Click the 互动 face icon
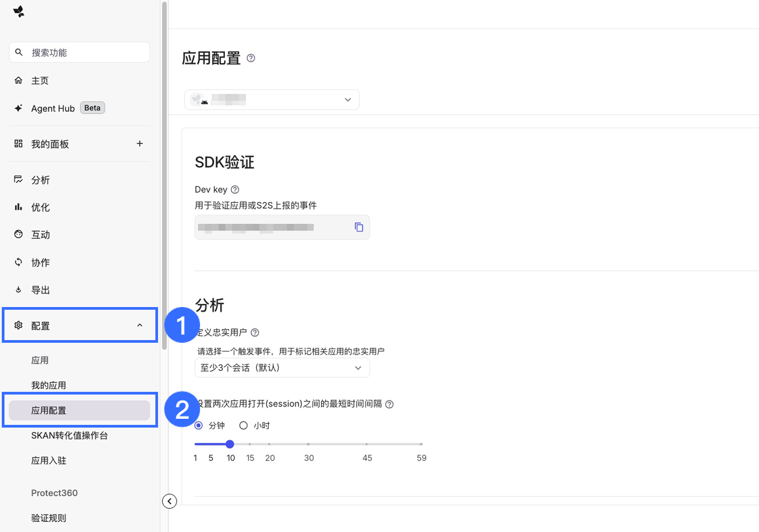The height and width of the screenshot is (532, 759). click(x=18, y=234)
